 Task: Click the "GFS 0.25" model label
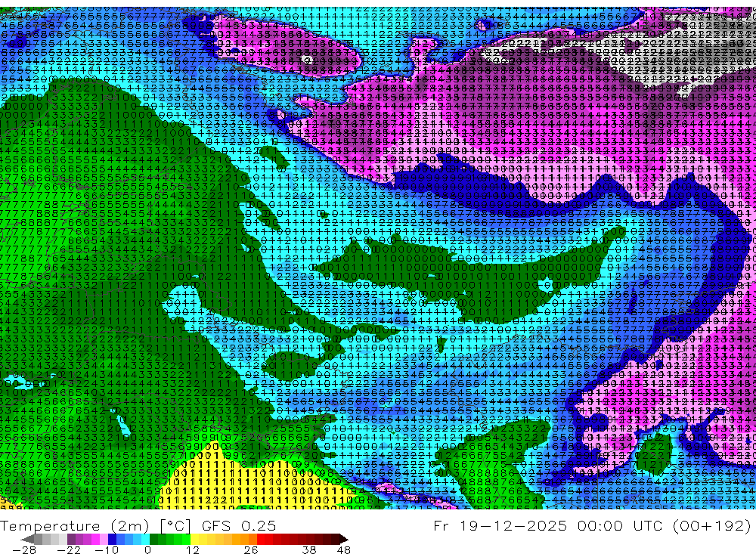click(x=239, y=525)
